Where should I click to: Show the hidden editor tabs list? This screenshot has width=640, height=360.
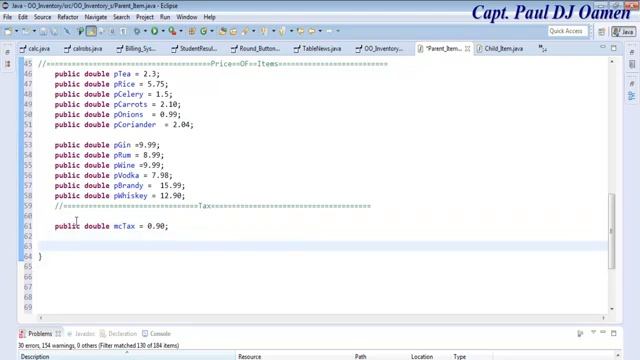click(x=542, y=49)
